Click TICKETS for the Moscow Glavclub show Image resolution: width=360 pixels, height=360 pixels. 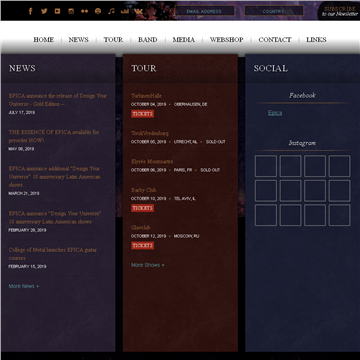point(142,246)
